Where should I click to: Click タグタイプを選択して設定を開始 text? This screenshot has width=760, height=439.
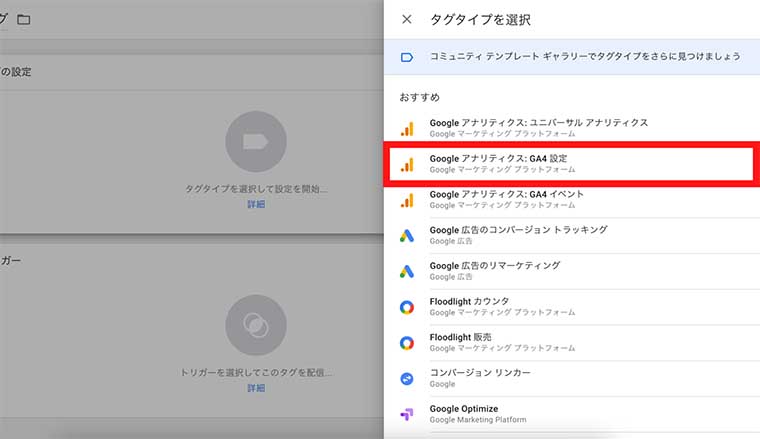tap(256, 189)
